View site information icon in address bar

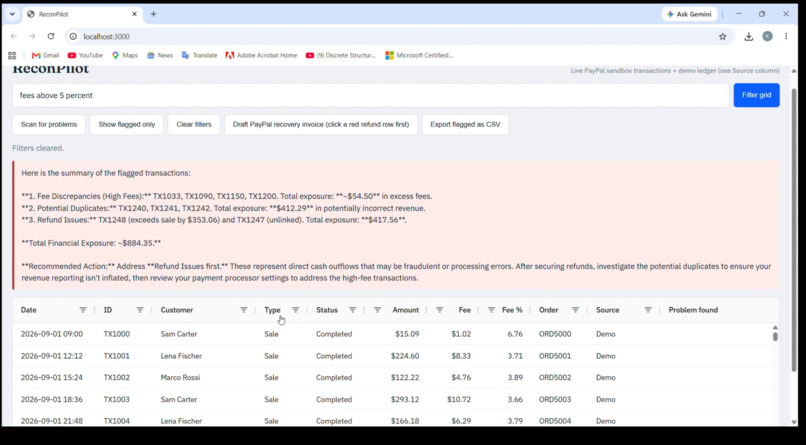tap(74, 36)
